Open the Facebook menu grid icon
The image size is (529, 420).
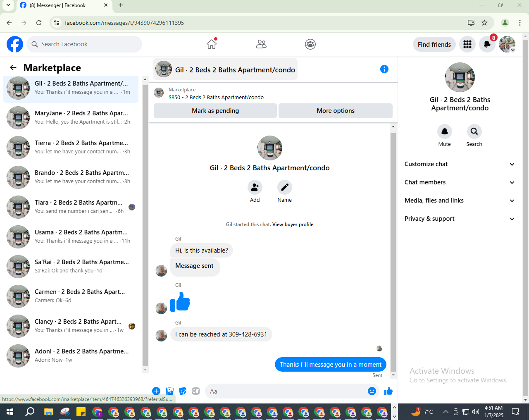point(467,44)
